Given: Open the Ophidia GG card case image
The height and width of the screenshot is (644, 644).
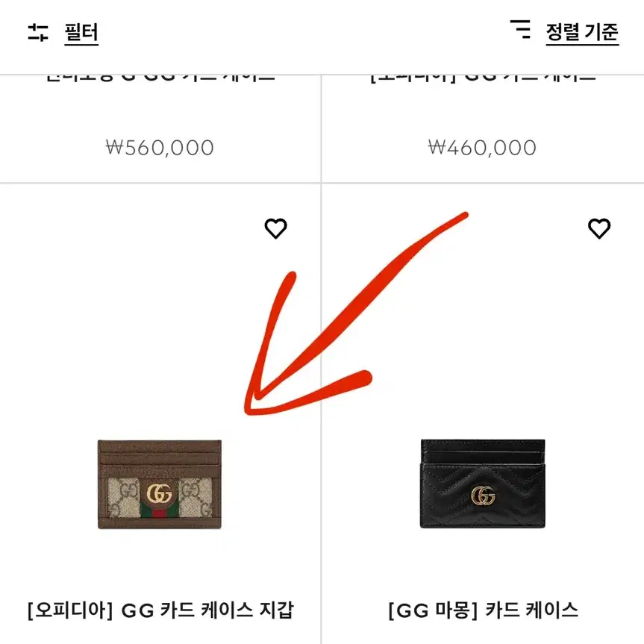Looking at the screenshot, I should [160, 484].
